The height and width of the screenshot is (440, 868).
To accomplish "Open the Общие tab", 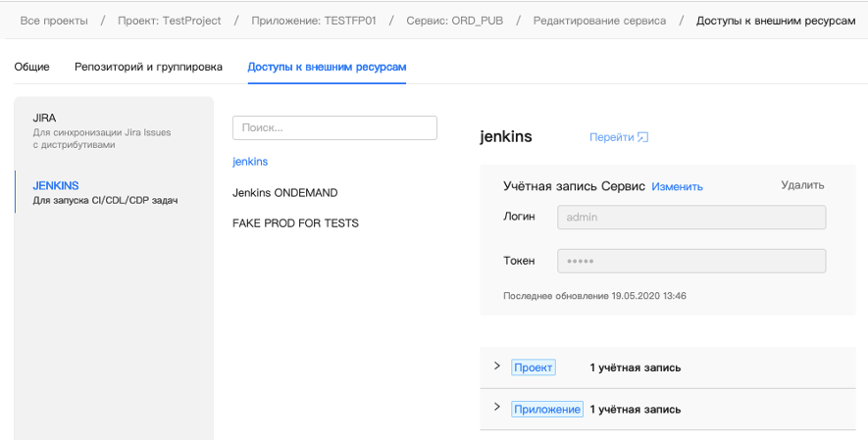I will [32, 67].
